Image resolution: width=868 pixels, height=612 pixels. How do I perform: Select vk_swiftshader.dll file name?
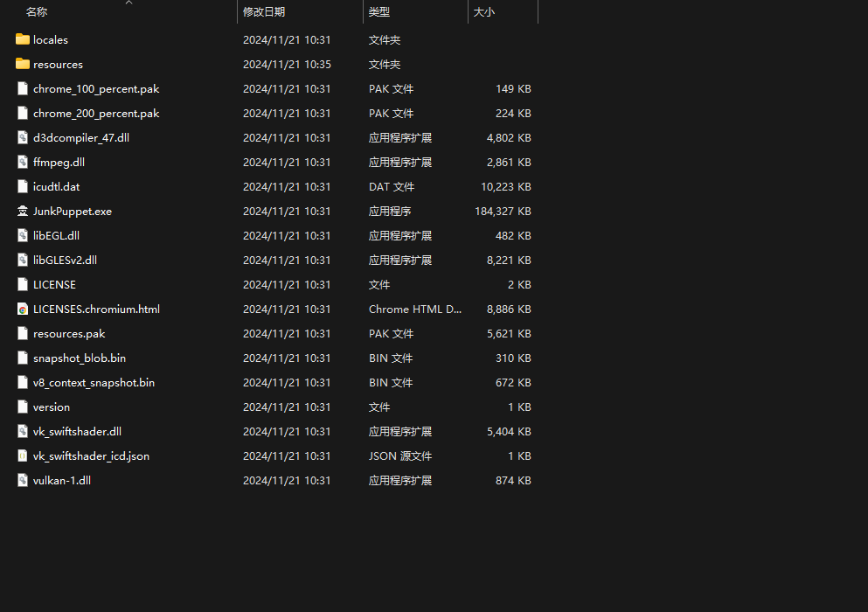[x=77, y=431]
